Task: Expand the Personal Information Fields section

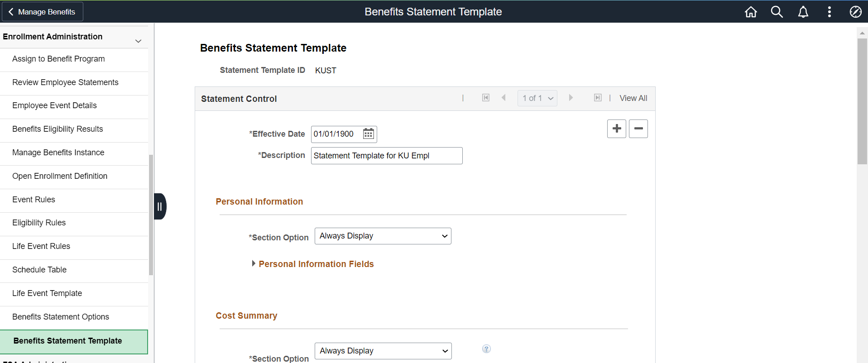Action: pyautogui.click(x=254, y=264)
